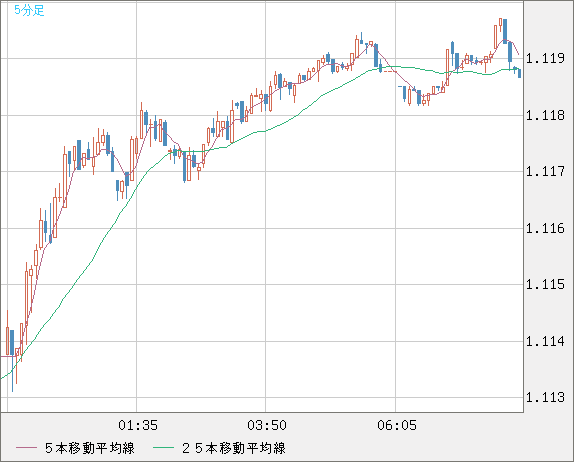Select the 1.115 price axis label
Screen dimensions: 574x462
click(x=545, y=284)
